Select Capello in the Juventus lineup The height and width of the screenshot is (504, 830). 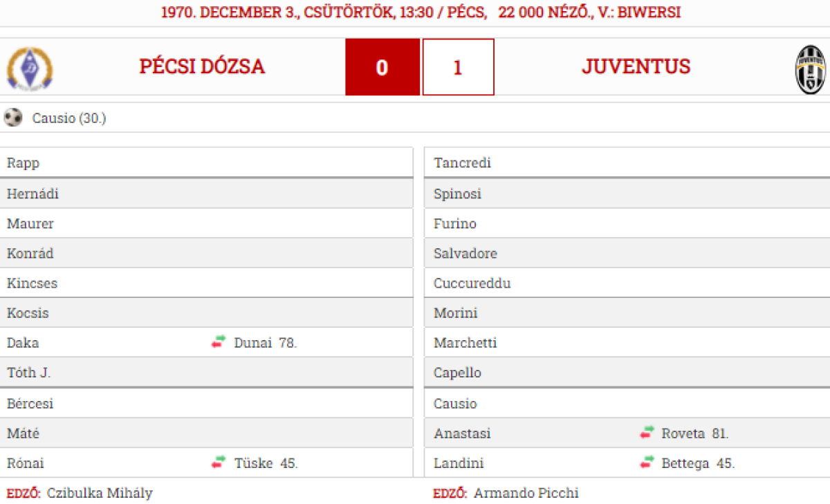[457, 373]
